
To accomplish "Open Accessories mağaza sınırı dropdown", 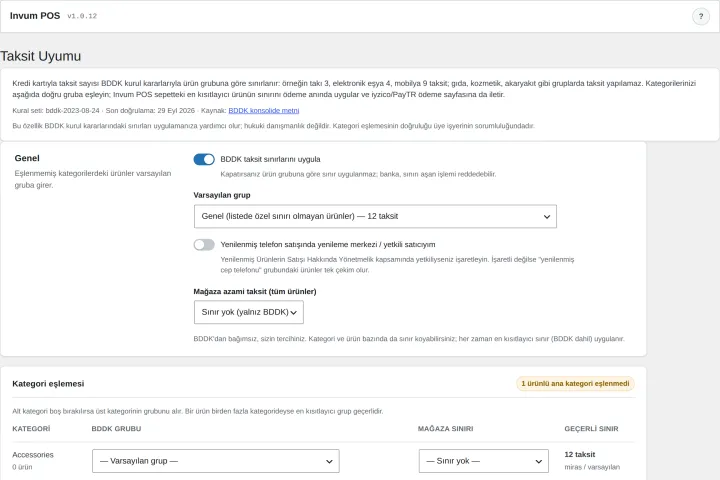I will click(x=484, y=461).
